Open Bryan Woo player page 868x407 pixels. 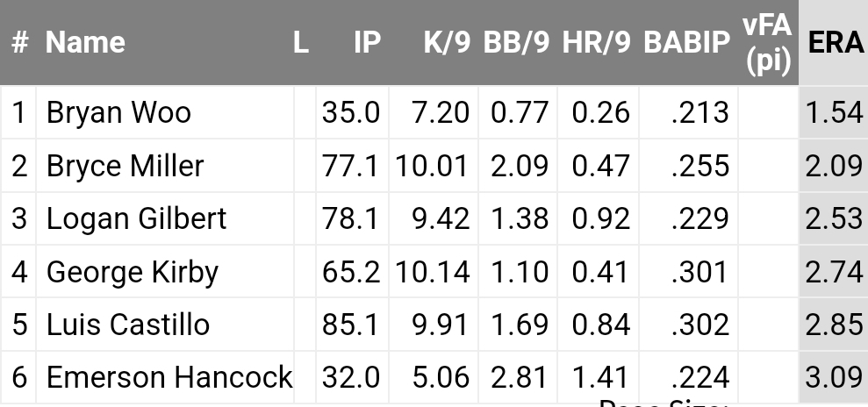pos(118,113)
